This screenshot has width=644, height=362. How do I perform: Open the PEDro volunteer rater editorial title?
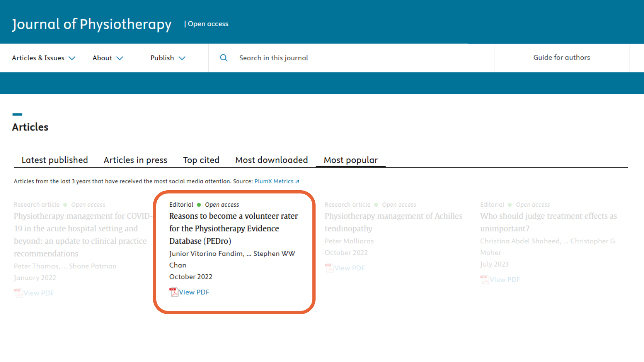[233, 228]
